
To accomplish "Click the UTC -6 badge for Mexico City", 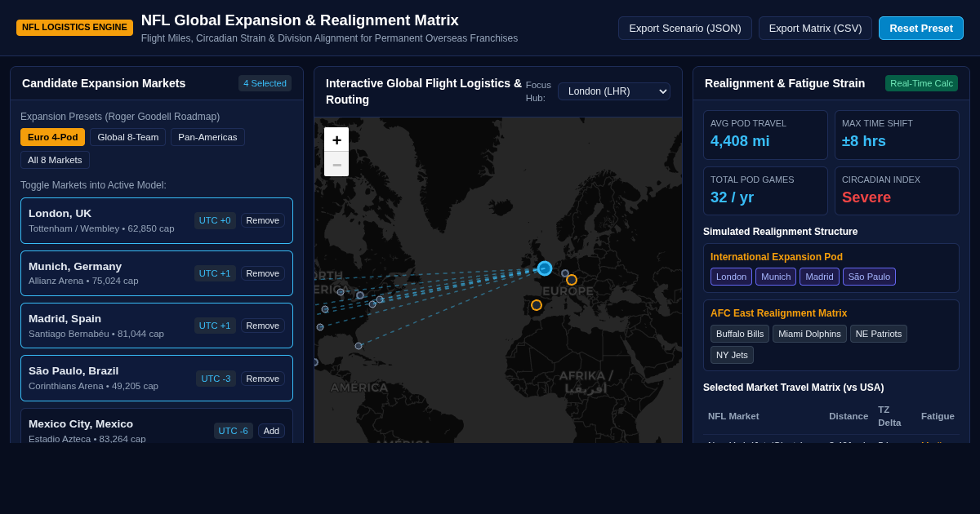I will click(234, 431).
